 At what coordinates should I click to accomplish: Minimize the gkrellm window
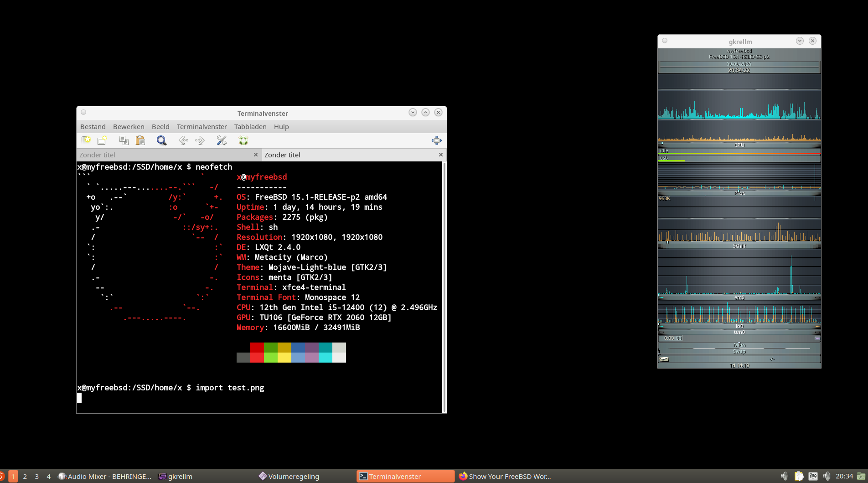800,41
